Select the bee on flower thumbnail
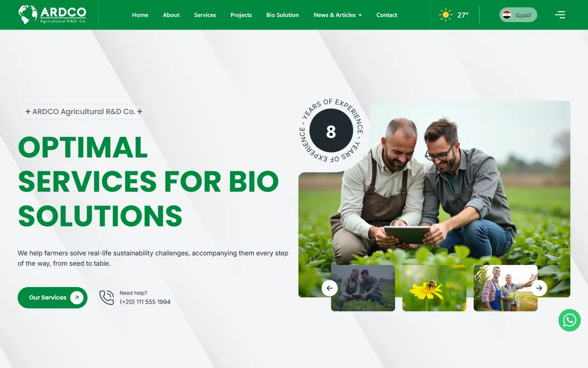Image resolution: width=588 pixels, height=368 pixels. tap(434, 288)
